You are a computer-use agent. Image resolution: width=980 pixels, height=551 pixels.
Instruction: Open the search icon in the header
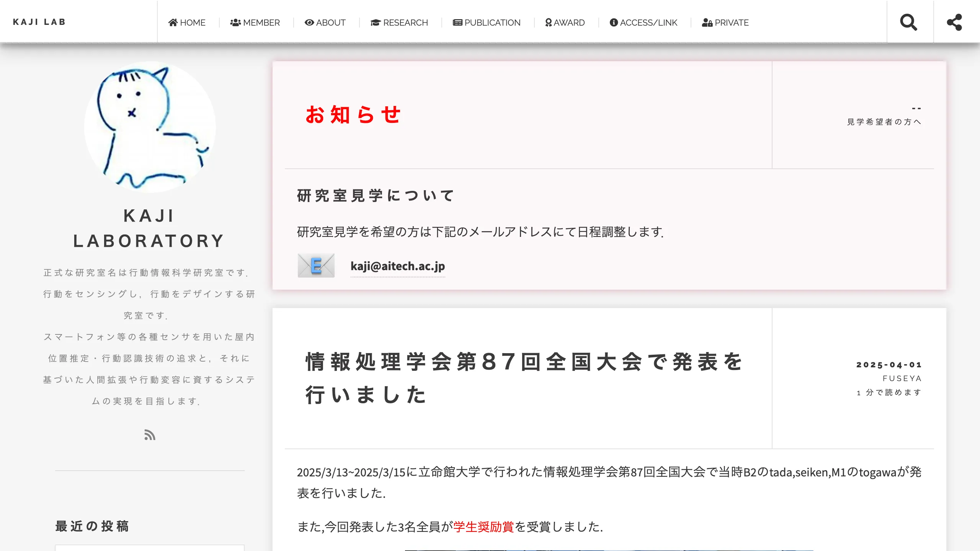(909, 22)
